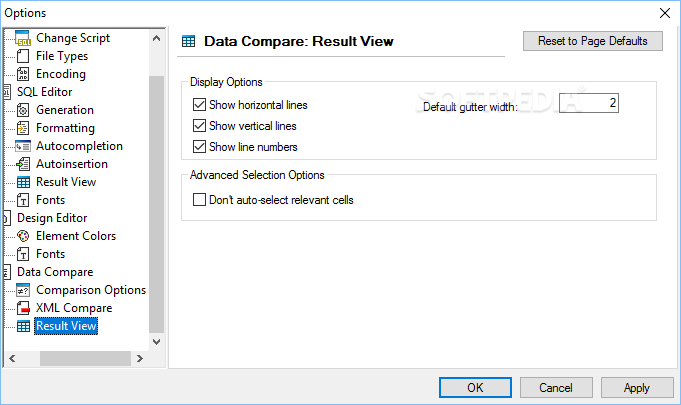
Task: Collapse the Design Editor tree node
Action: pyautogui.click(x=7, y=218)
